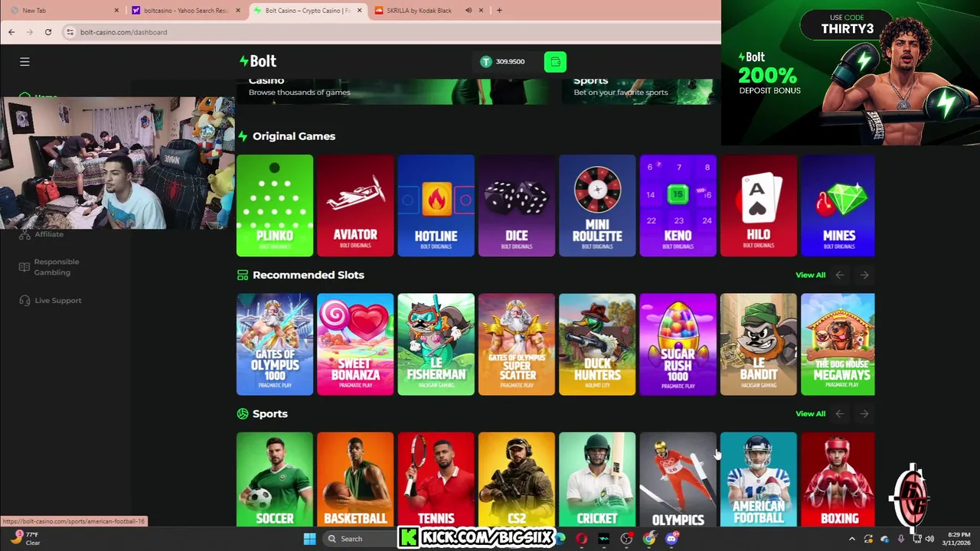Open the hamburger sidebar menu
Viewport: 980px width, 551px height.
[x=24, y=61]
